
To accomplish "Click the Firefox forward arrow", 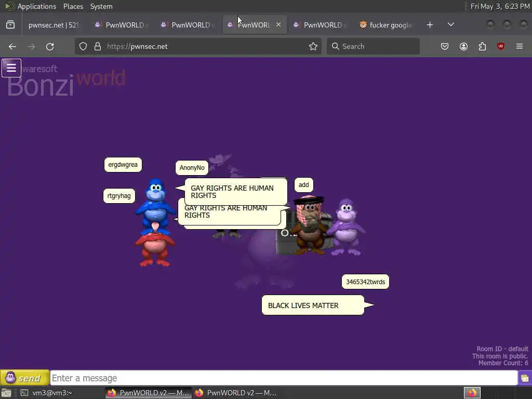I will click(x=31, y=46).
